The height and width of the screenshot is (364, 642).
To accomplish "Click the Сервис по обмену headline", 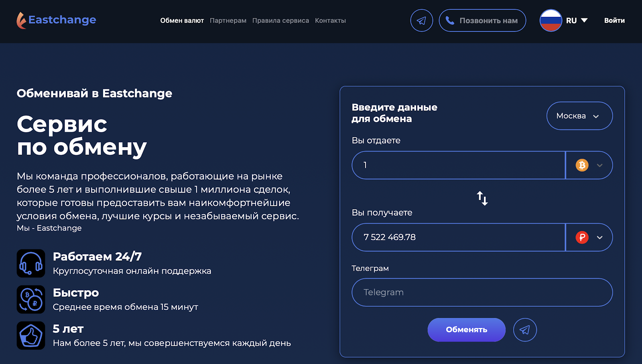I will (82, 135).
